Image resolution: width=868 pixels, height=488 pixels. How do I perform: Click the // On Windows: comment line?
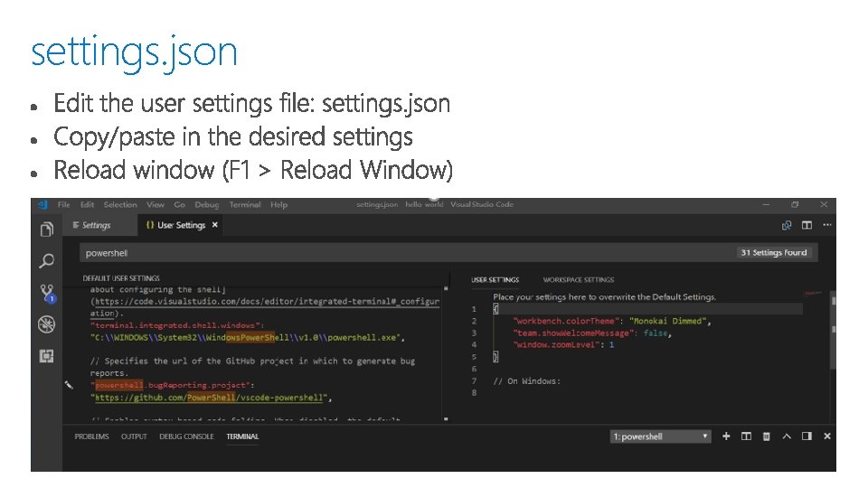tap(526, 381)
